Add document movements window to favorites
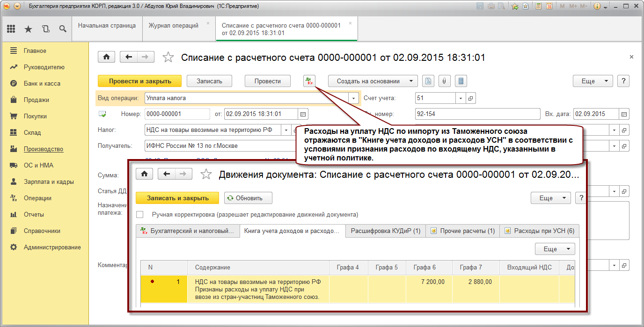The width and height of the screenshot is (644, 327). [206, 174]
